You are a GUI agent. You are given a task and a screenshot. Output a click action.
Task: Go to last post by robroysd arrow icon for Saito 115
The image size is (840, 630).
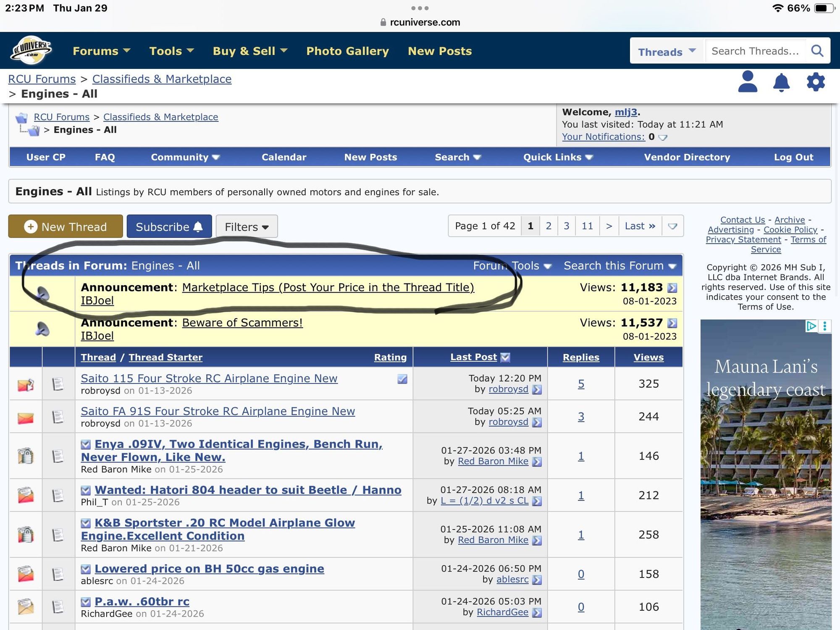tap(537, 389)
